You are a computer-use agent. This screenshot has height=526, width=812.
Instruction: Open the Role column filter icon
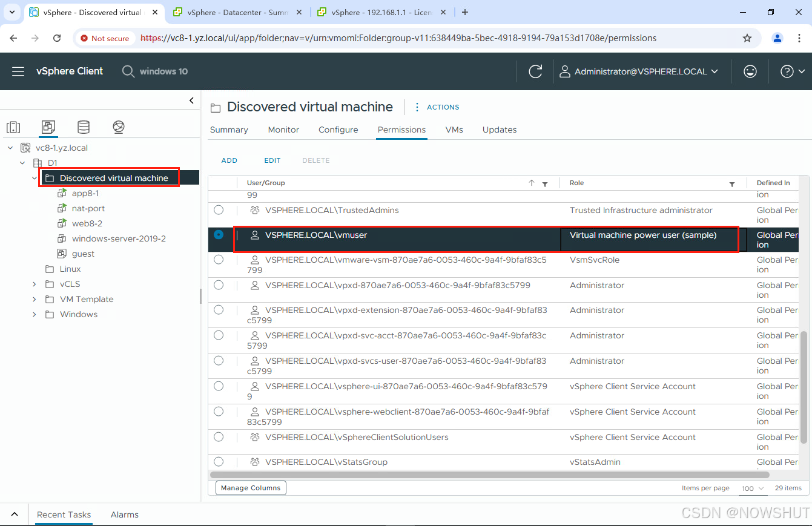point(731,184)
